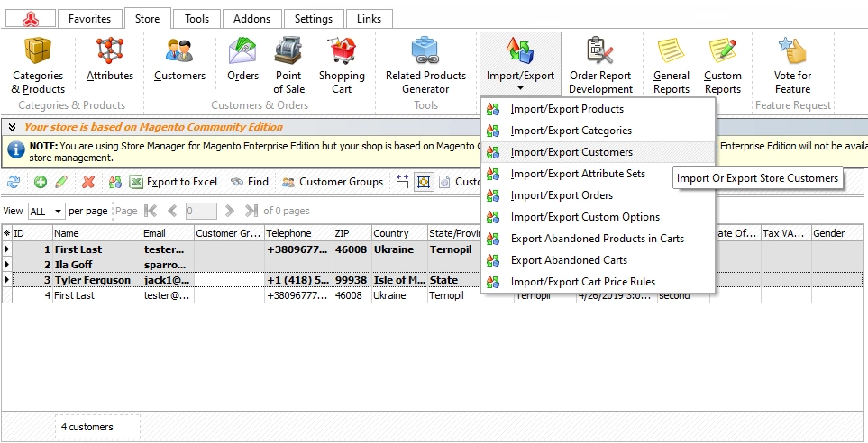Choose Import/Export Products menu item
Screen dimensions: 868x443
tap(598, 109)
